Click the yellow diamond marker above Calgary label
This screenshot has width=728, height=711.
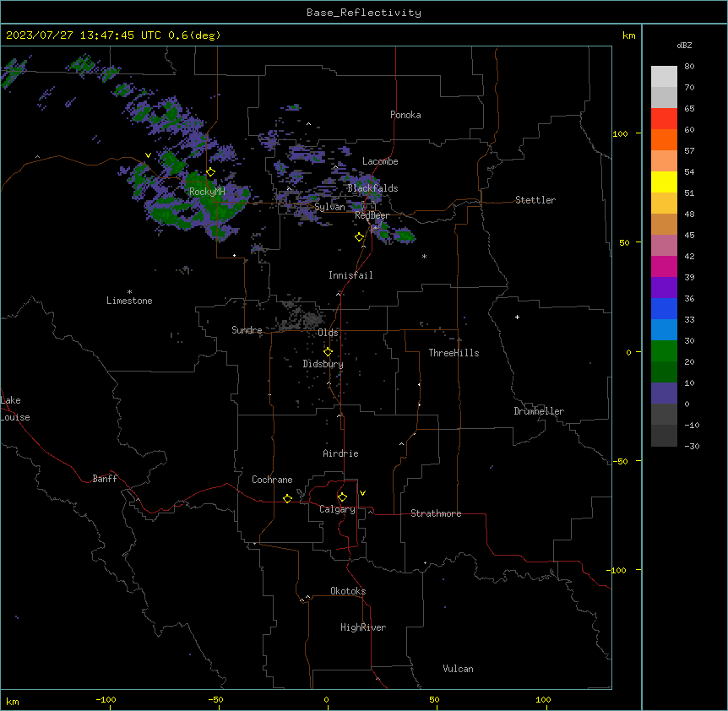click(343, 497)
